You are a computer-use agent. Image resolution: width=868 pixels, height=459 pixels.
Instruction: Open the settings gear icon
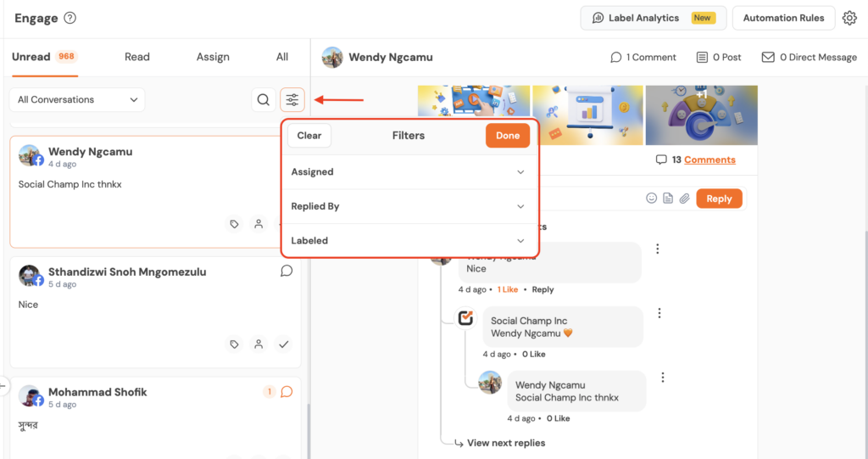849,18
